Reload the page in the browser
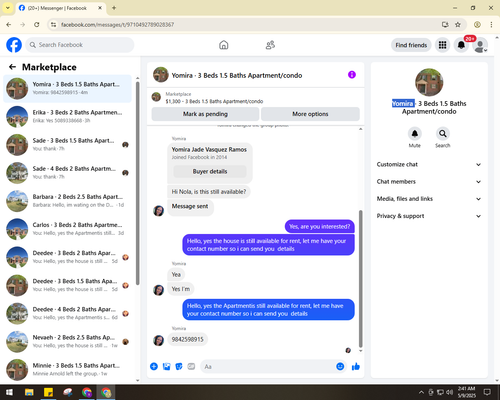 [37, 24]
